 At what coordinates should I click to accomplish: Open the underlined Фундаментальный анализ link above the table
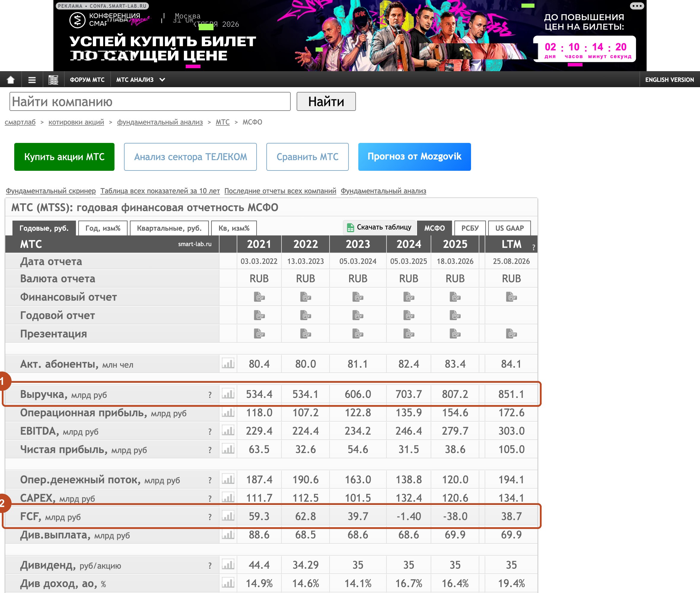[x=383, y=191]
